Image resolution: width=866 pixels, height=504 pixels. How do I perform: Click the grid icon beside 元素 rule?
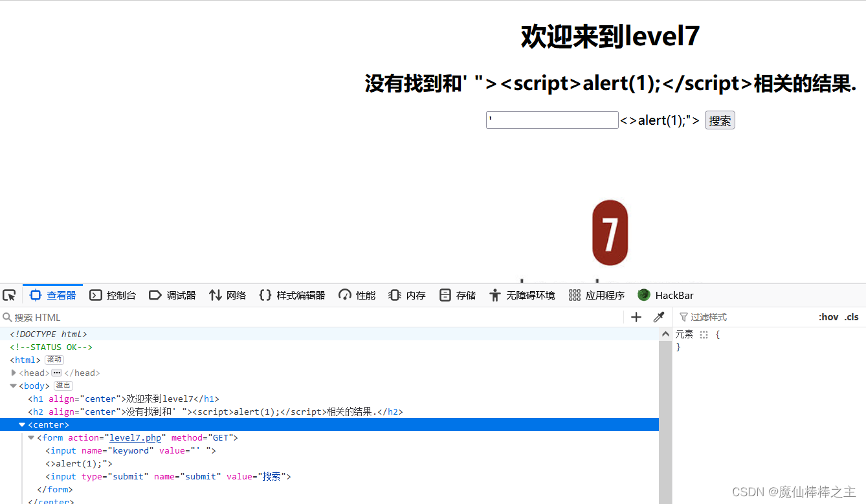click(x=704, y=334)
